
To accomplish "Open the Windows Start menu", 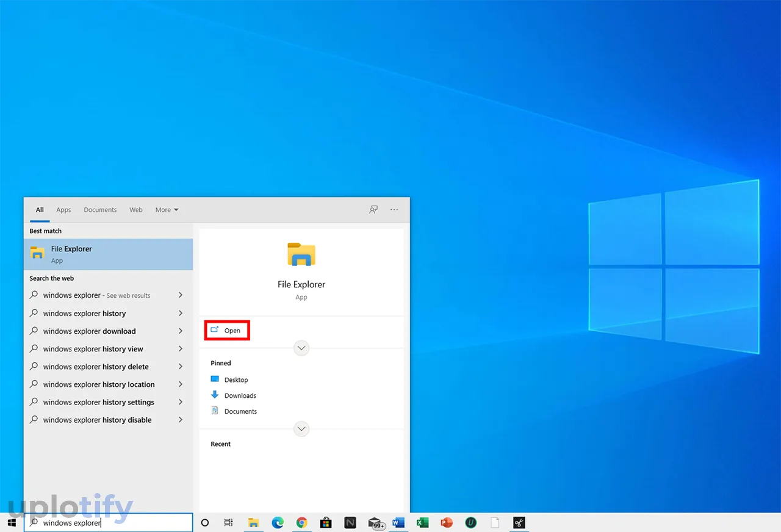I will coord(12,523).
